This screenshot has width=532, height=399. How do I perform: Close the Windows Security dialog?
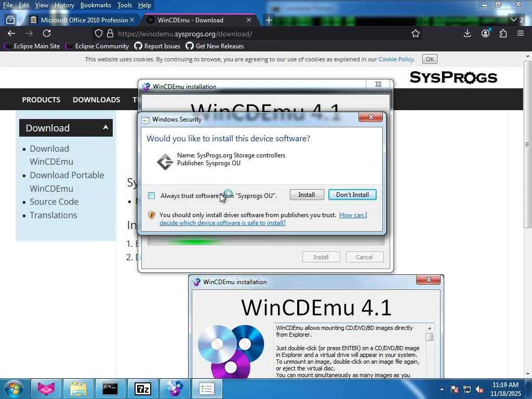(370, 117)
